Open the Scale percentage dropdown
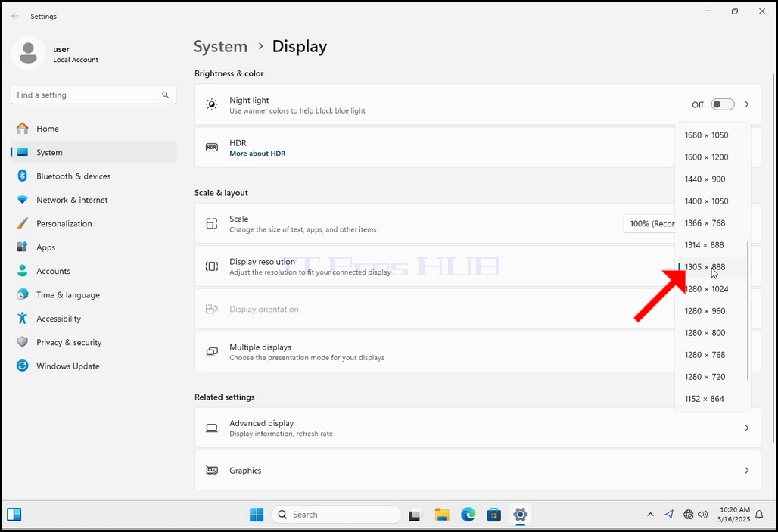Screen dimensions: 778x532 tap(649, 224)
